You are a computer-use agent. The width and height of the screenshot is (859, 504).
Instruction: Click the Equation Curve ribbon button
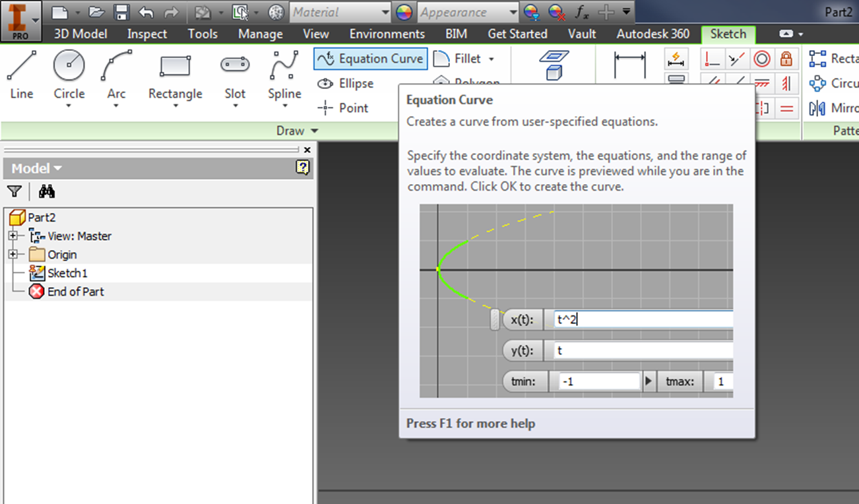(370, 59)
